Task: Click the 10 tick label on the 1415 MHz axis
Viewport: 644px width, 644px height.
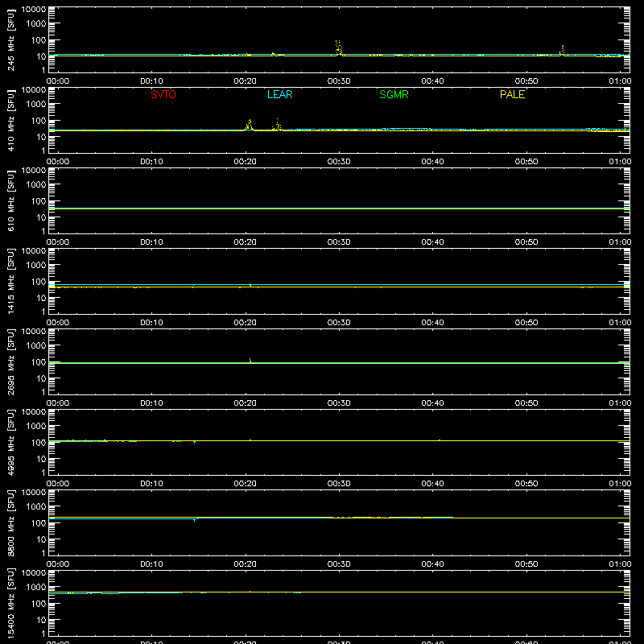Action: tap(41, 298)
